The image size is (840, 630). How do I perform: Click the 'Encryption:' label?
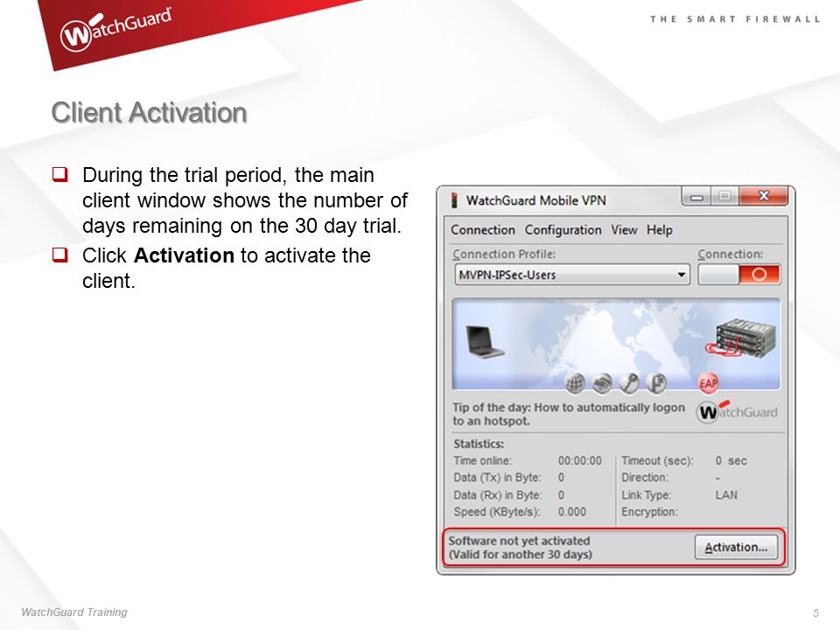coord(649,512)
